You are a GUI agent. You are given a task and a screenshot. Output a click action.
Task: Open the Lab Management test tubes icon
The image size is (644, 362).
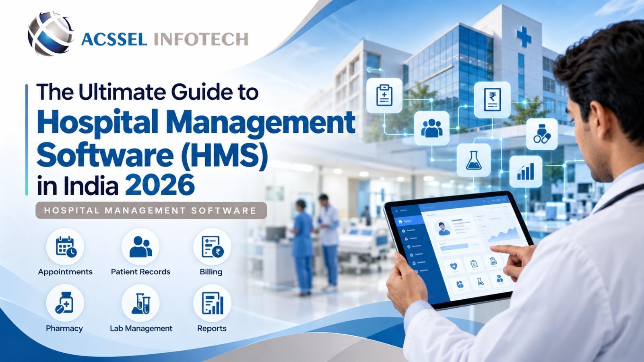pos(140,303)
